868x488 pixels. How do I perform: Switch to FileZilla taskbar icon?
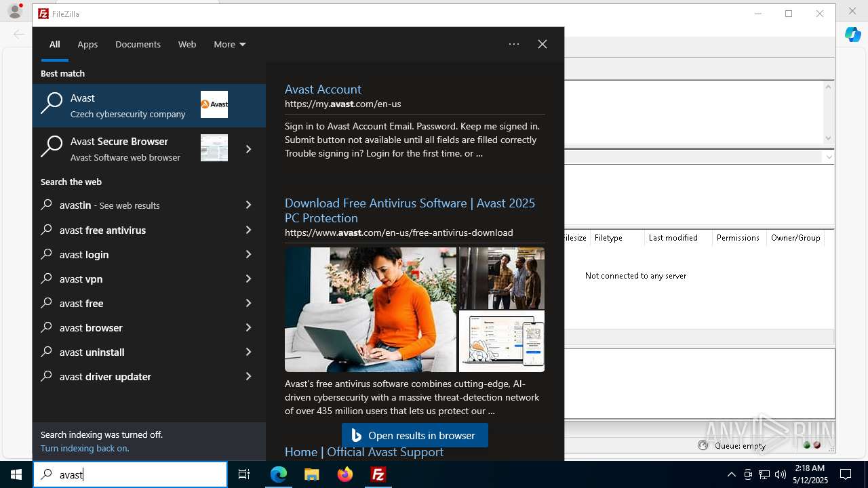(x=378, y=474)
